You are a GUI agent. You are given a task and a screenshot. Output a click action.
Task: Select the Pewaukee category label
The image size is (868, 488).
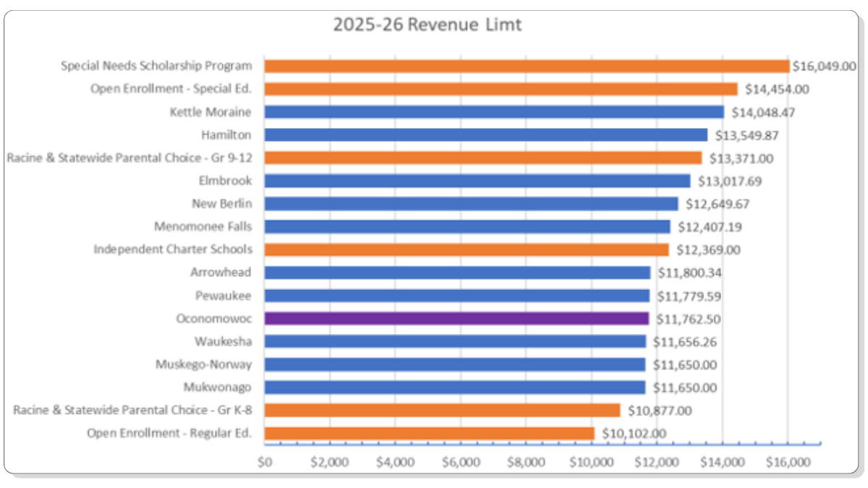pos(224,296)
